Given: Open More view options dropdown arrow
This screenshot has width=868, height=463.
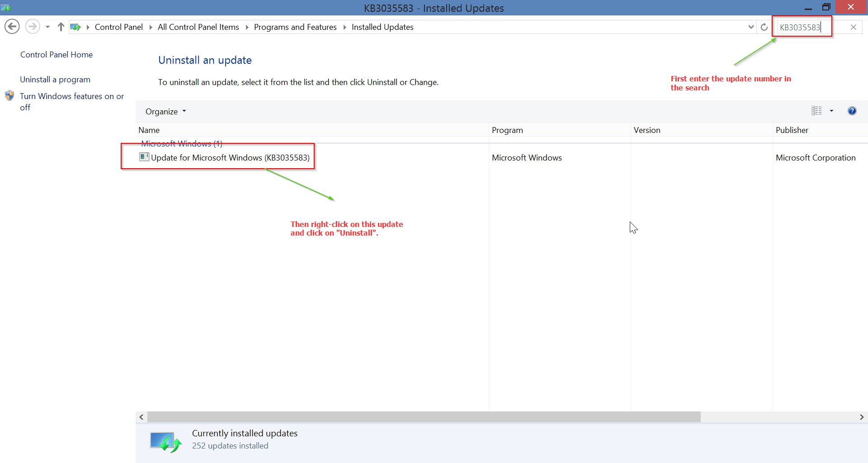Looking at the screenshot, I should click(831, 111).
